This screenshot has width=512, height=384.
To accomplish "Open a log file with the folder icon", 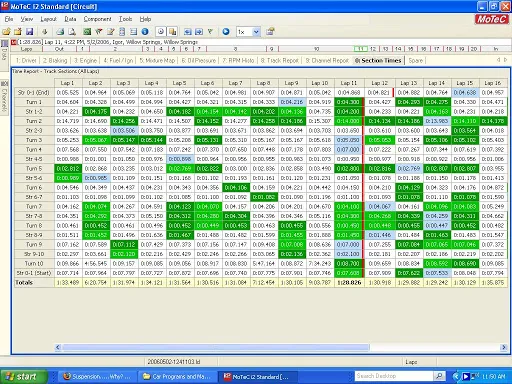I will pyautogui.click(x=6, y=32).
